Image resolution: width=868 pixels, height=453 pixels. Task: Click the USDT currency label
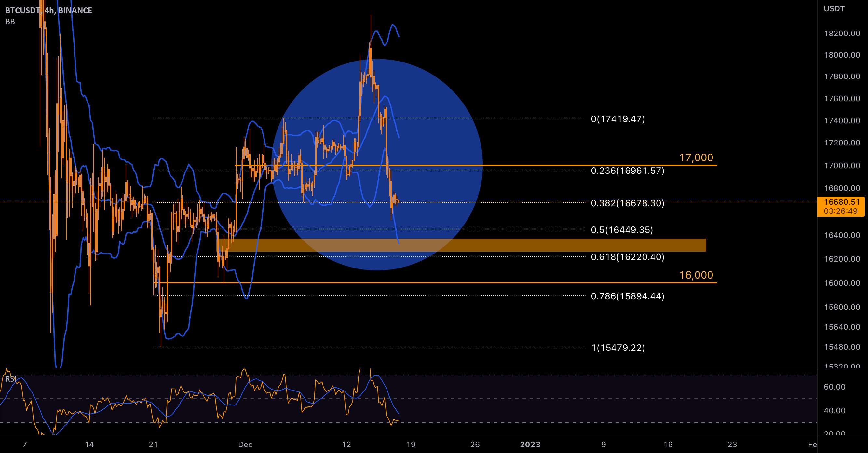834,9
